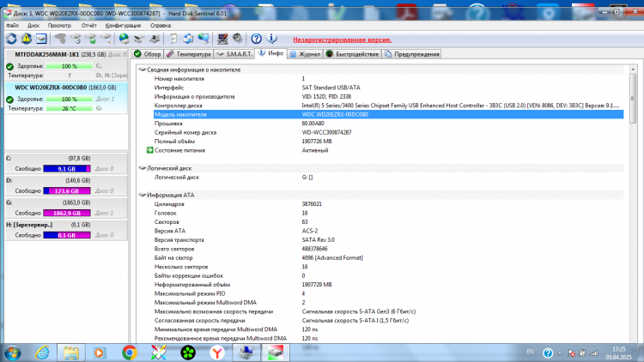The image size is (644, 362).
Task: Switch to the Обзор tab
Action: tap(148, 54)
